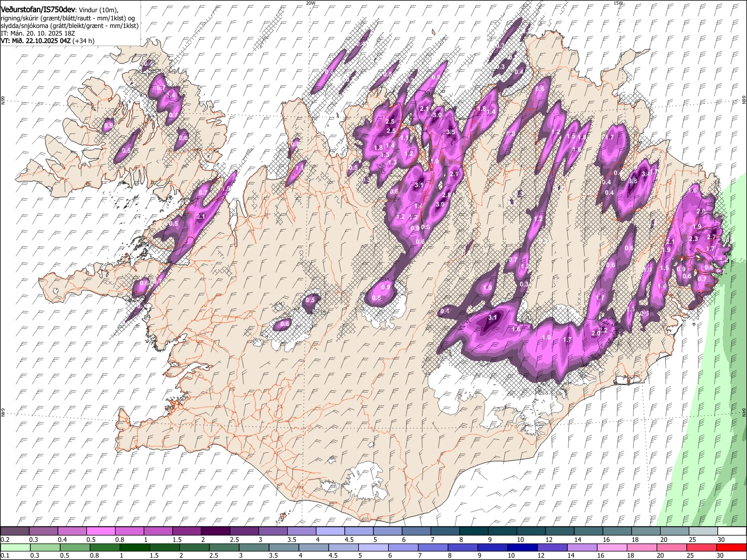Select upper legend swatch between 1.5 and 2
This screenshot has width=747, height=560.
point(186,531)
